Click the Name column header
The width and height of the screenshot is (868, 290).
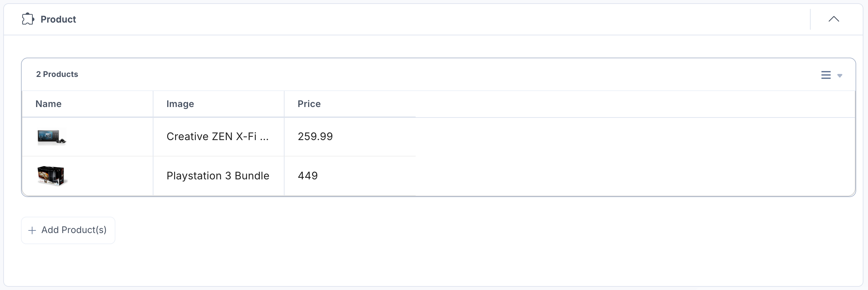[49, 104]
